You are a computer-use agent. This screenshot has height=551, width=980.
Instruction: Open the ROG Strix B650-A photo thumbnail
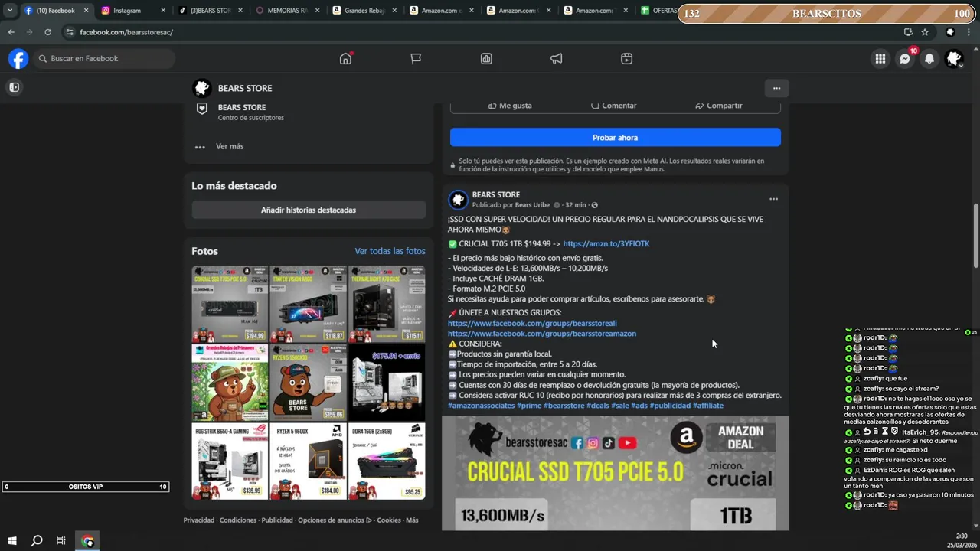point(230,461)
